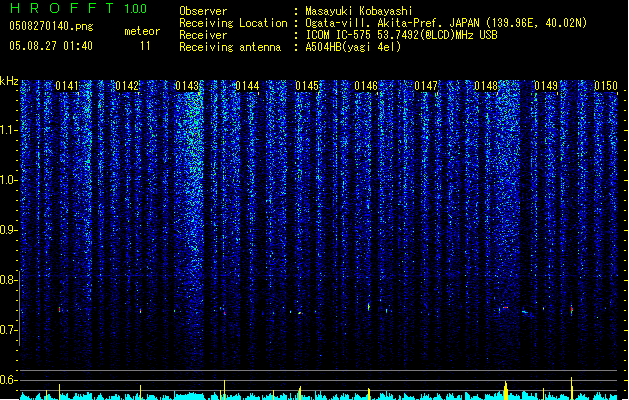
Task: Click the 0144 time marker
Action: click(247, 86)
